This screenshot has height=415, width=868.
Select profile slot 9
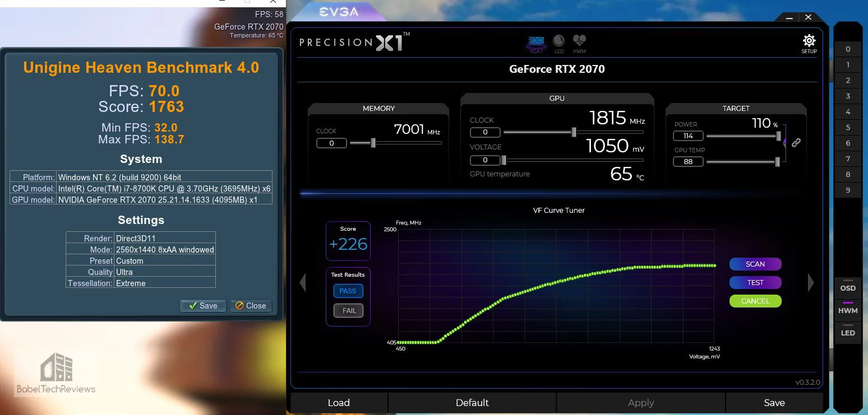click(848, 190)
